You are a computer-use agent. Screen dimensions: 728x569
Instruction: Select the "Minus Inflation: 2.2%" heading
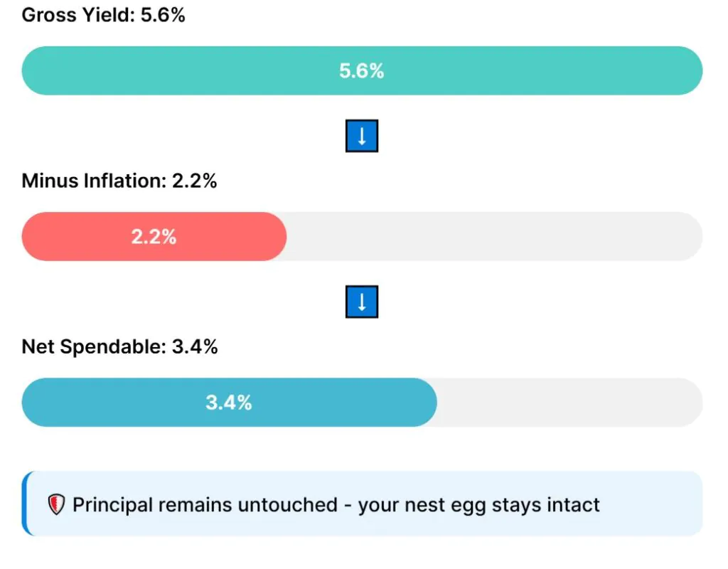[x=119, y=181]
